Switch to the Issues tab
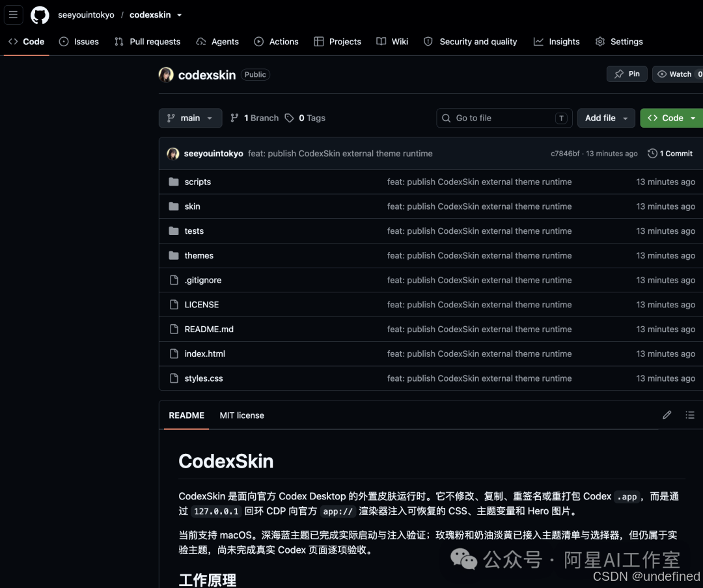Image resolution: width=703 pixels, height=588 pixels. pyautogui.click(x=79, y=41)
